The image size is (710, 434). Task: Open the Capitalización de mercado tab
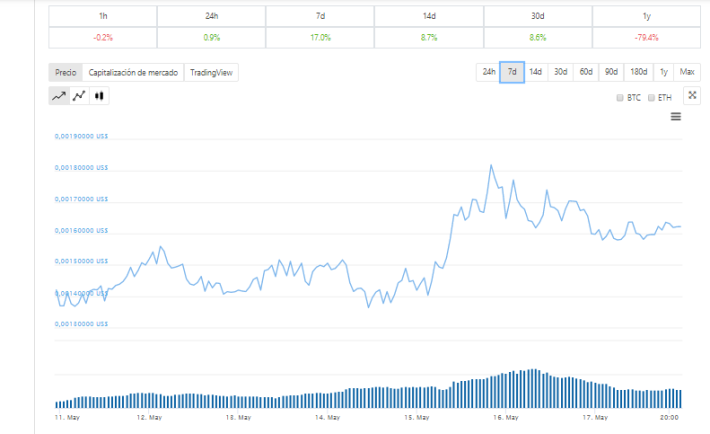[x=133, y=72]
